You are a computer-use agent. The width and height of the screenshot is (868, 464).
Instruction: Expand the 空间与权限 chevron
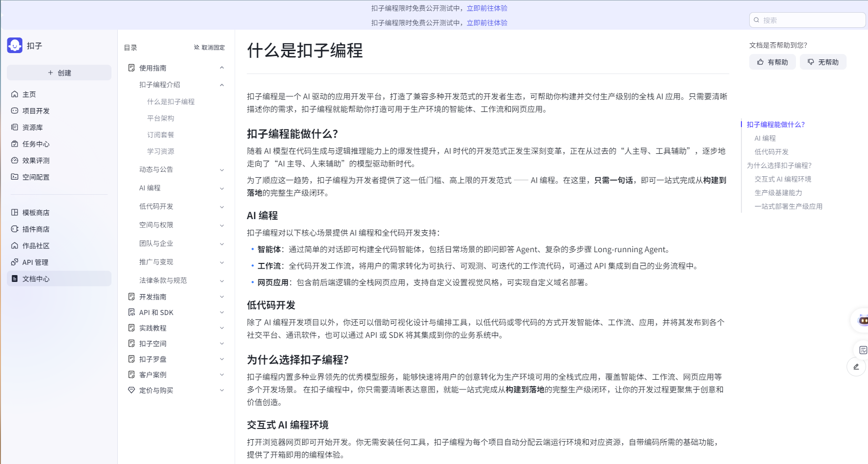pos(222,225)
